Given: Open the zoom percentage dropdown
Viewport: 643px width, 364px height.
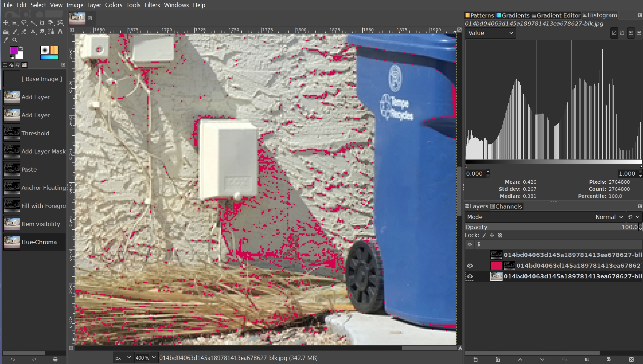Looking at the screenshot, I should point(154,358).
